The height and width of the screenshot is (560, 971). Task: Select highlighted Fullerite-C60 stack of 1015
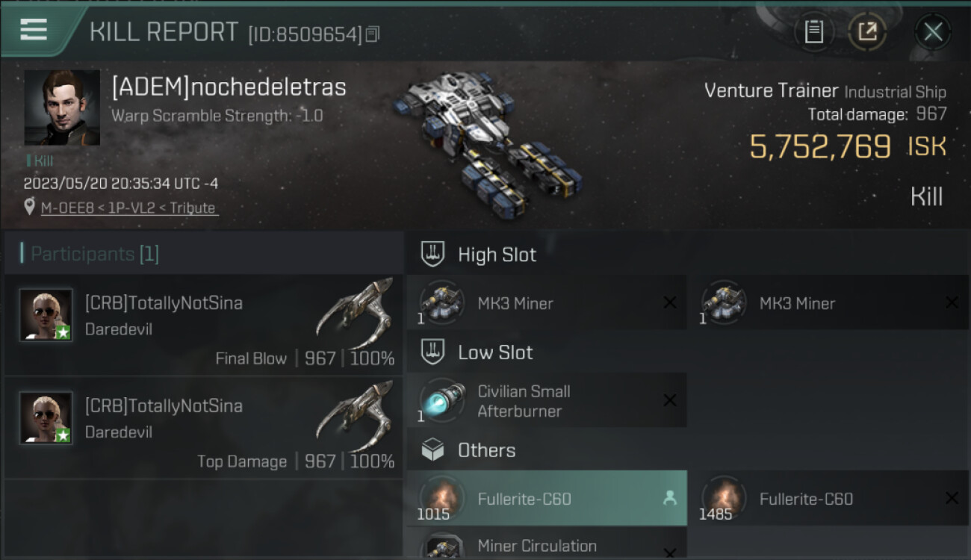point(547,498)
